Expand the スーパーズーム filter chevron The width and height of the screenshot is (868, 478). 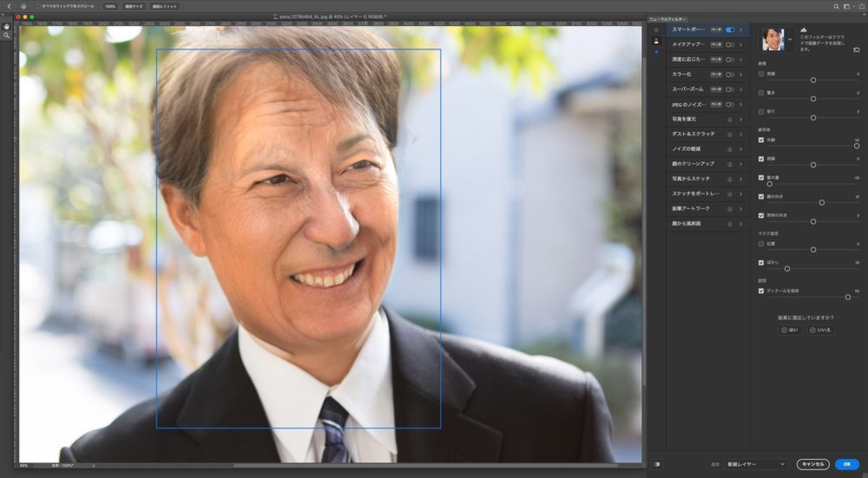pos(740,89)
